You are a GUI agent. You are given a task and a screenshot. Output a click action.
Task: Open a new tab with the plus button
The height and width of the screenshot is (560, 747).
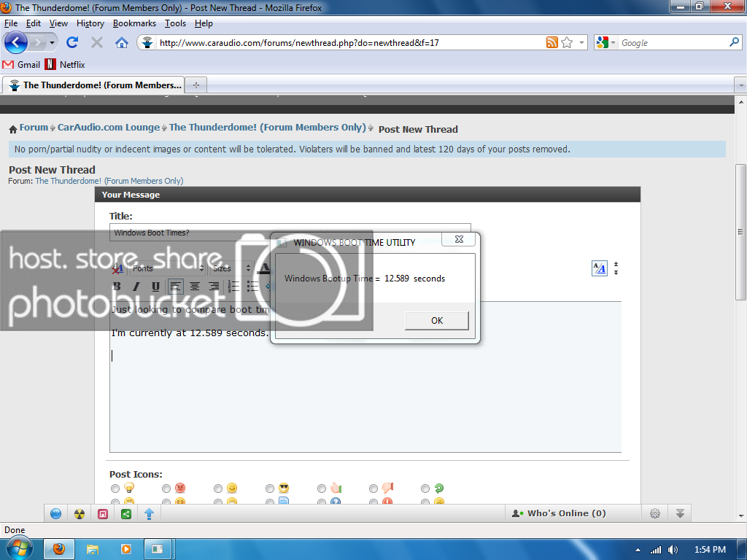[x=196, y=85]
